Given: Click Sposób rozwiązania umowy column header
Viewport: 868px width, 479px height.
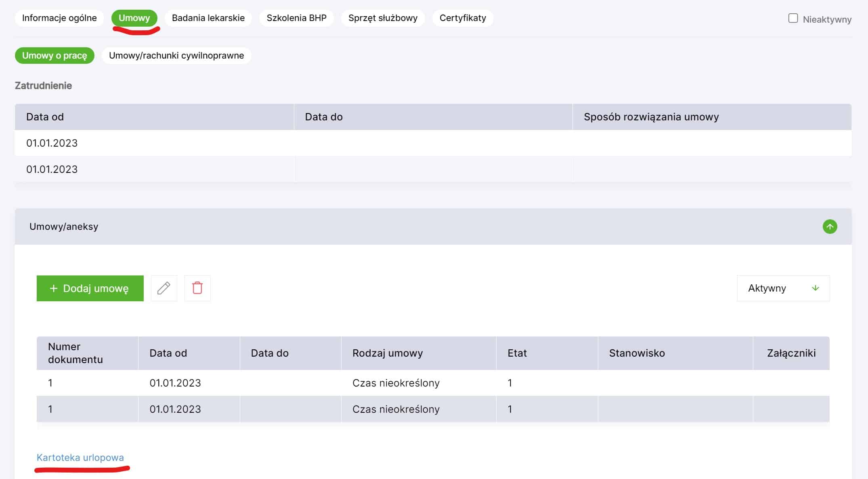Looking at the screenshot, I should (712, 117).
